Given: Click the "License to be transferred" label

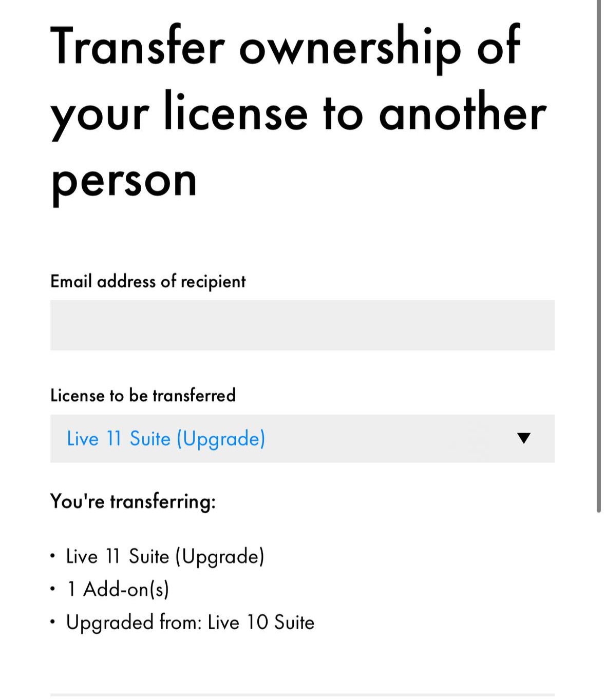Looking at the screenshot, I should point(143,395).
